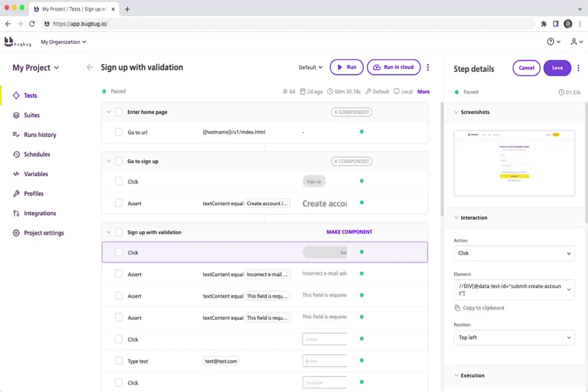Viewport: 588px width, 392px height.
Task: Open the My Project dropdown
Action: point(36,68)
